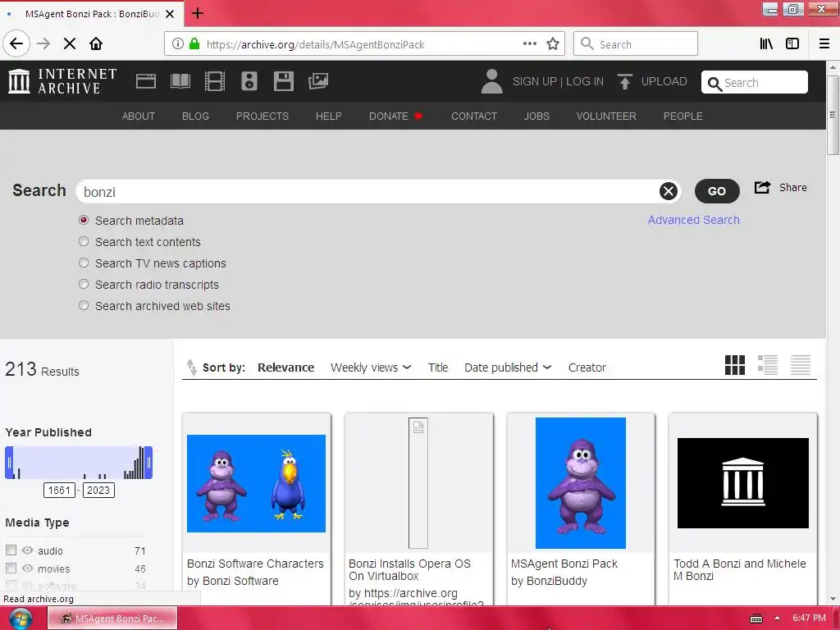
Task: Open the DONATE menu item
Action: [x=396, y=116]
